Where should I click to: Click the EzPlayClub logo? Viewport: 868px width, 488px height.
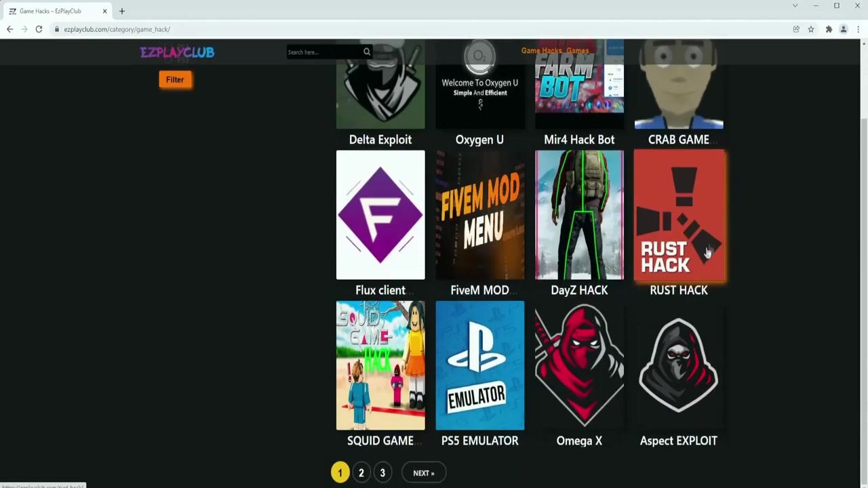(177, 52)
